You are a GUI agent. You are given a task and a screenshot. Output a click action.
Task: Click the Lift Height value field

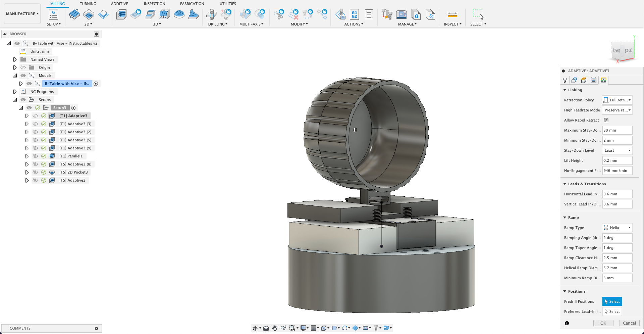coord(617,160)
